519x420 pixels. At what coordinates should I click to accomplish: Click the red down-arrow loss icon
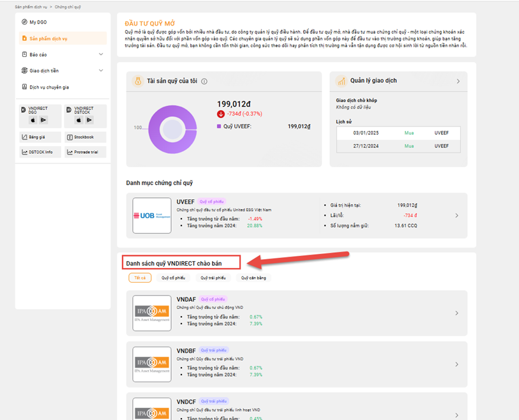221,114
